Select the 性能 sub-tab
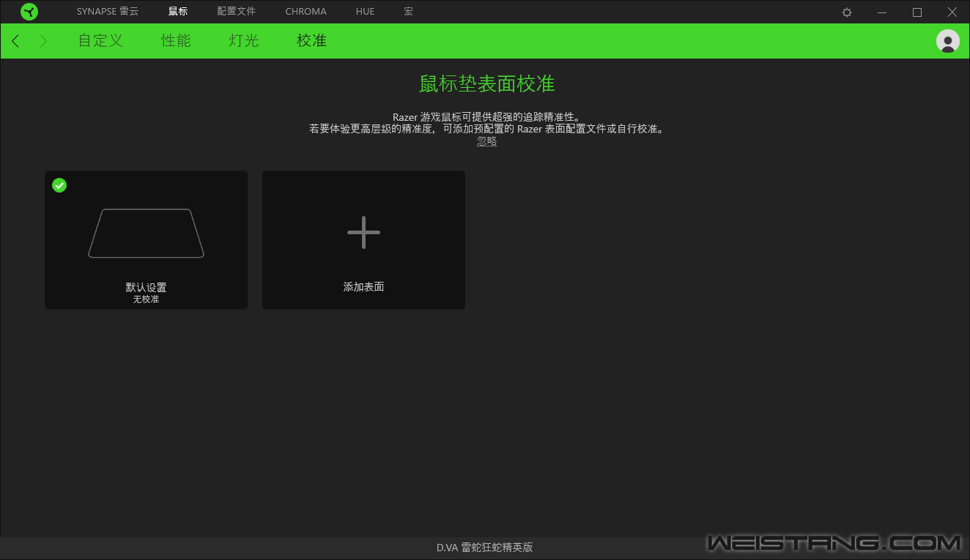Screen dimensions: 970x560 pyautogui.click(x=176, y=41)
